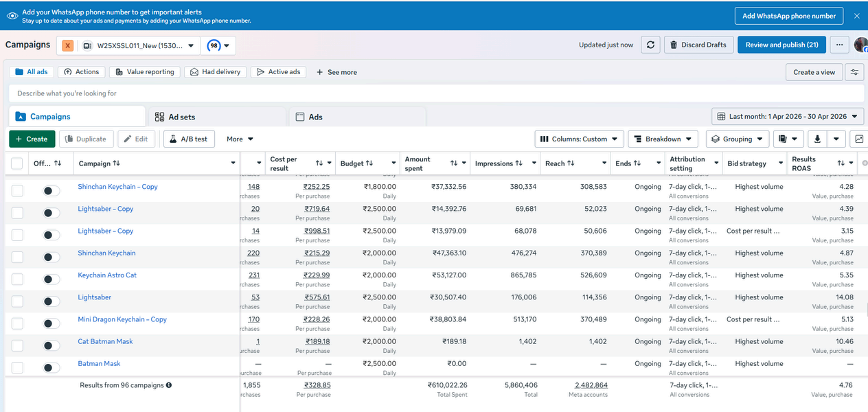The height and width of the screenshot is (412, 868).
Task: Sort by Budget column arrows
Action: pyautogui.click(x=369, y=163)
